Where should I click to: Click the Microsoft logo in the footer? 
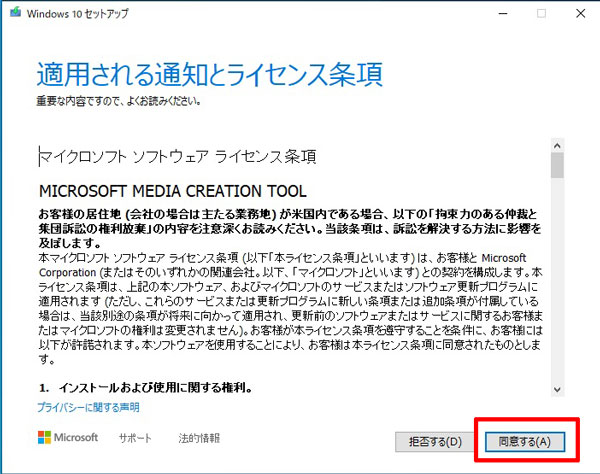(68, 438)
